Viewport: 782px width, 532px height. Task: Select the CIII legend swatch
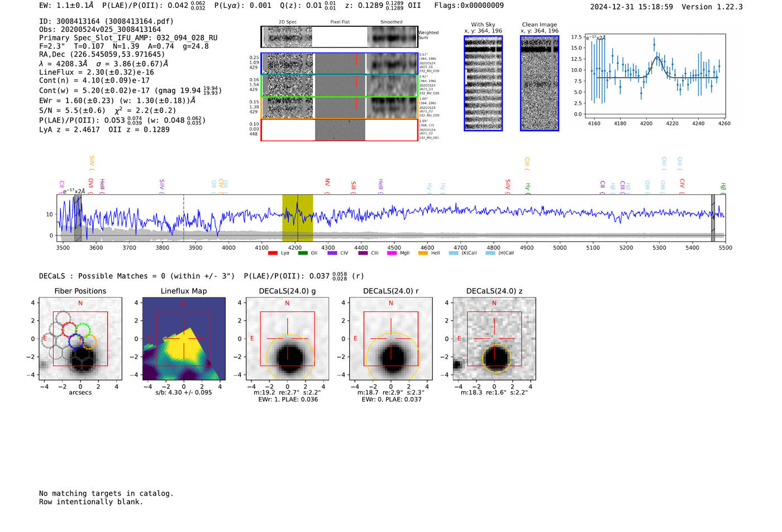pyautogui.click(x=363, y=253)
